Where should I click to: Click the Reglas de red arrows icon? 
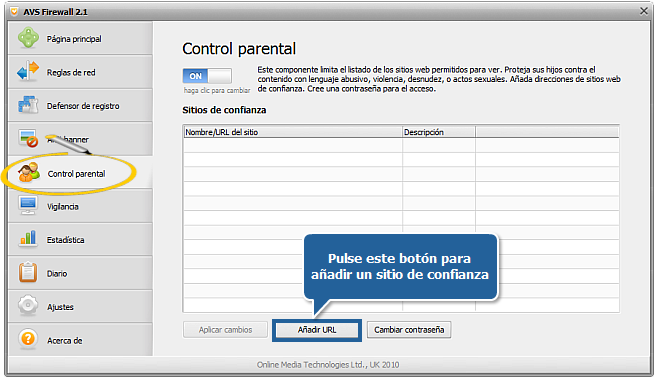point(28,71)
